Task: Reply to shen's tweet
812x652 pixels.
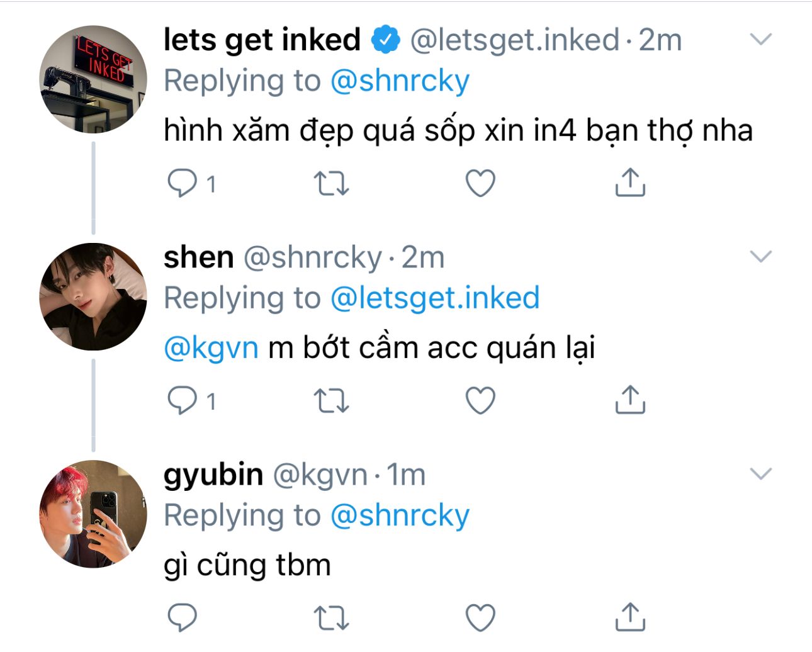Action: click(x=183, y=400)
